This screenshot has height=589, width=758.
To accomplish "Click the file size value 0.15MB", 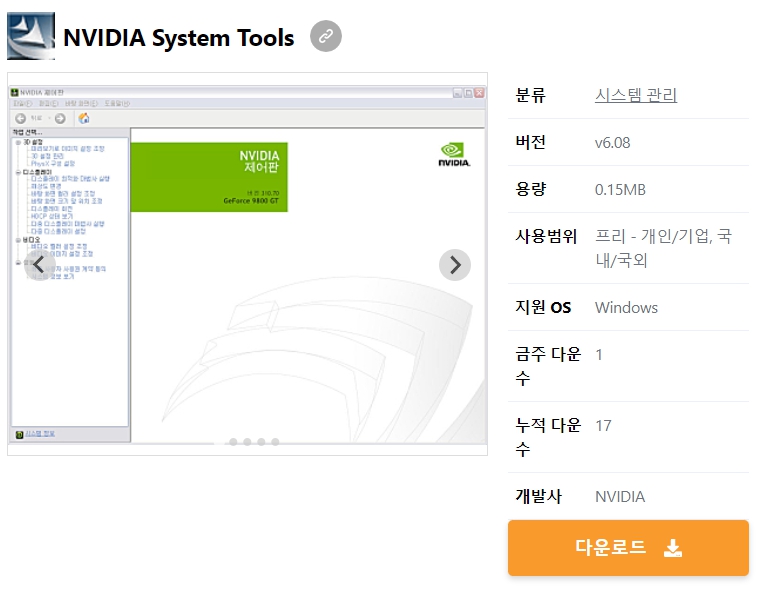I will pos(620,190).
